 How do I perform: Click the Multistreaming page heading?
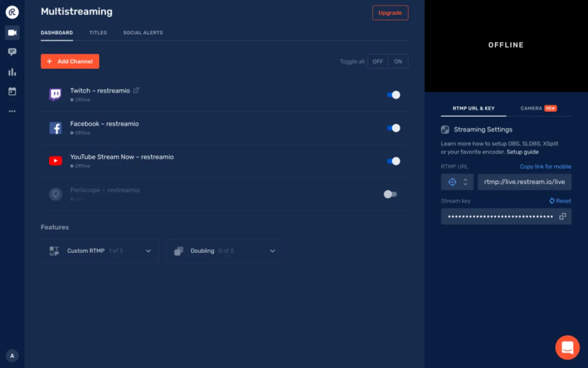(x=76, y=11)
